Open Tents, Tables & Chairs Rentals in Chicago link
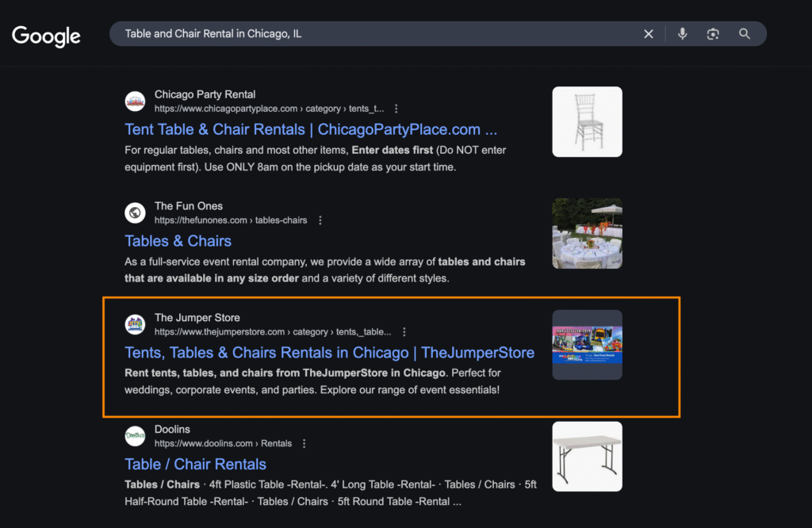Screen dimensions: 812x528 [x=329, y=353]
